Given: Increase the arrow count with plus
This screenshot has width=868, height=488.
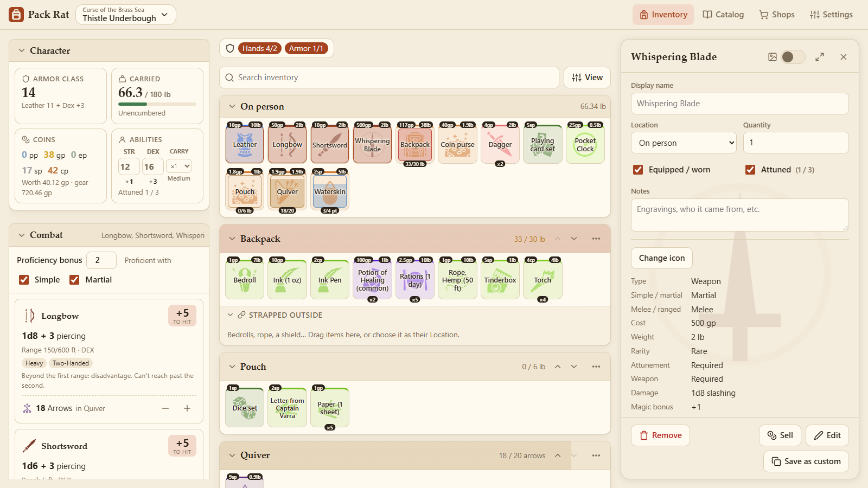Looking at the screenshot, I should (x=187, y=408).
